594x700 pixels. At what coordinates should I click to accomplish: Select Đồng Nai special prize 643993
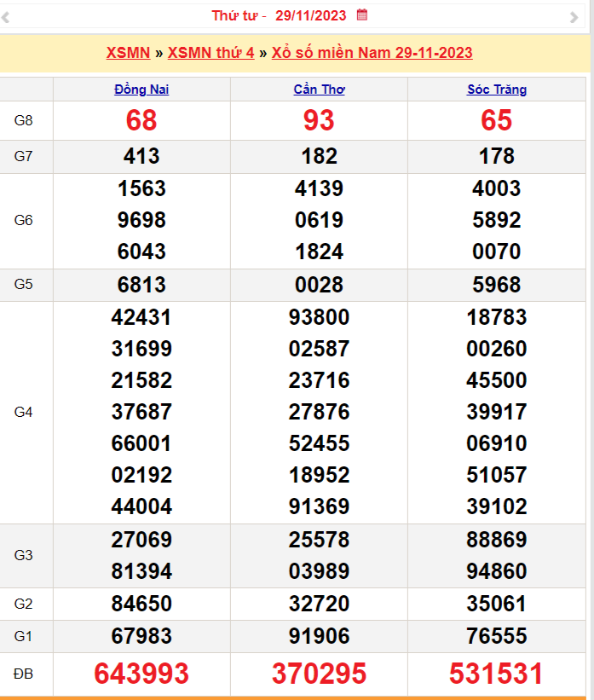coord(141,674)
